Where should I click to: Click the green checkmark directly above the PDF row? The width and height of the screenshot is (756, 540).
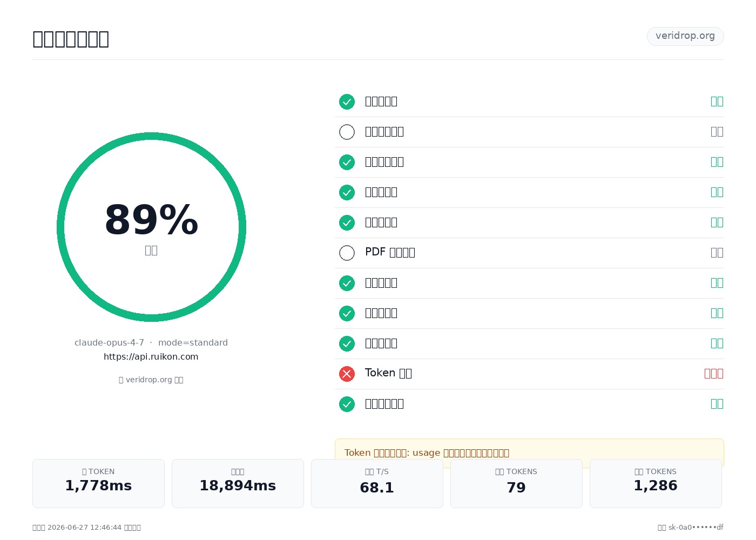347,222
